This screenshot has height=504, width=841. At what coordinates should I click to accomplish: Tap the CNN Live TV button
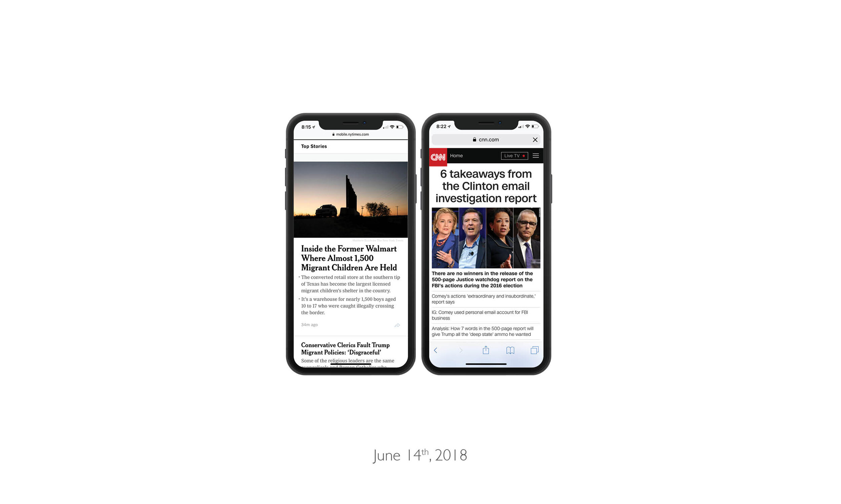click(x=514, y=155)
